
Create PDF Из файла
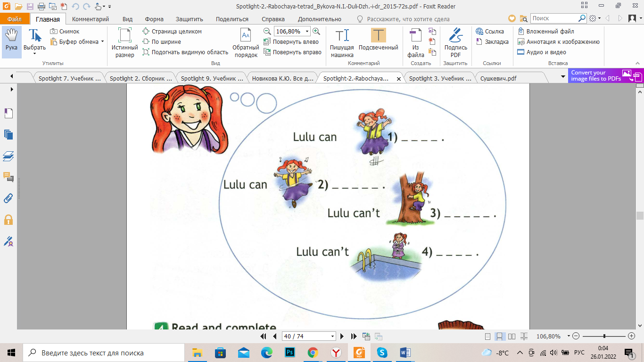(x=415, y=43)
